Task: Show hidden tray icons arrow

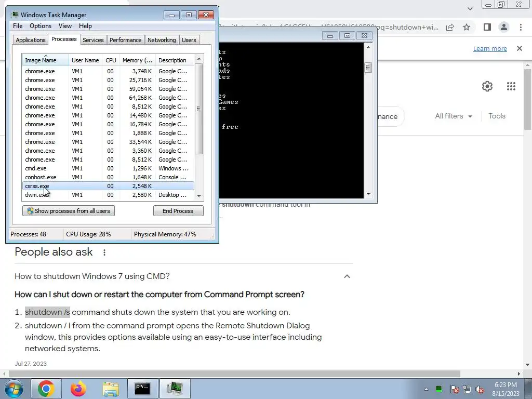Action: pyautogui.click(x=426, y=389)
